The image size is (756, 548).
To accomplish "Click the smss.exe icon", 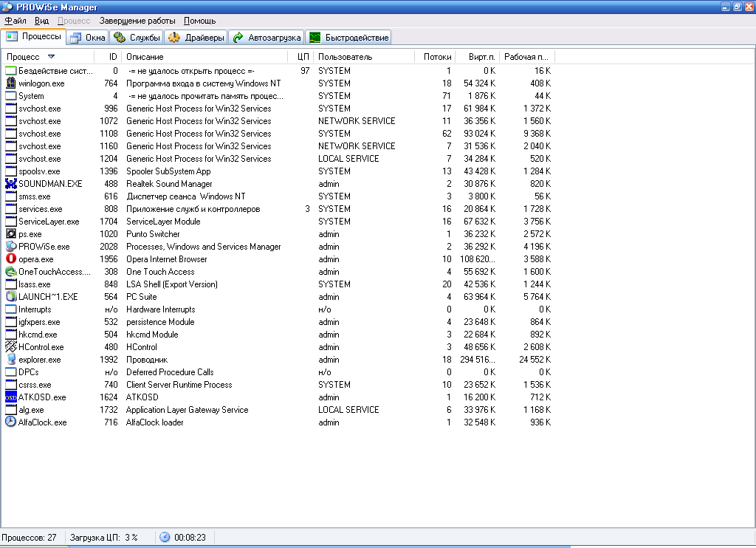I will coord(10,196).
